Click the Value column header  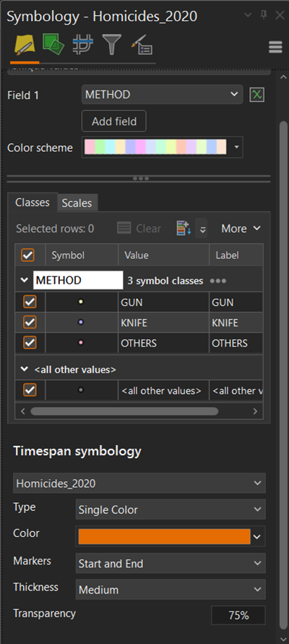click(164, 255)
